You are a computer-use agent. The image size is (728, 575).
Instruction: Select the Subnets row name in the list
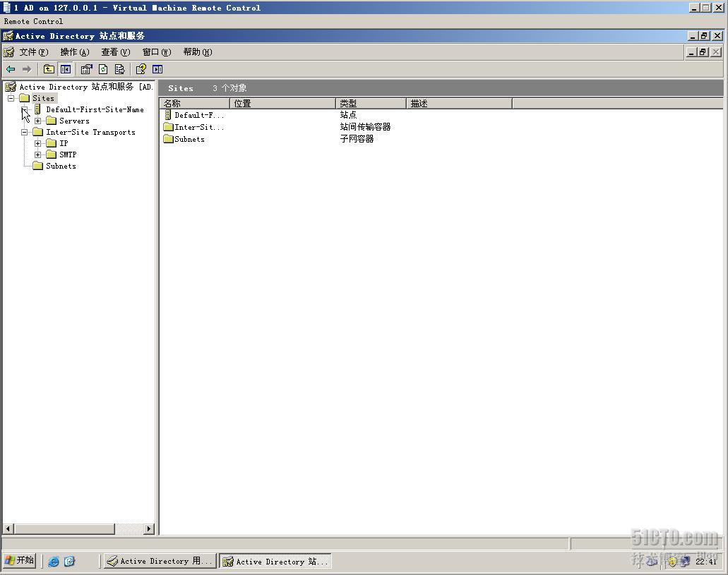[x=189, y=139]
